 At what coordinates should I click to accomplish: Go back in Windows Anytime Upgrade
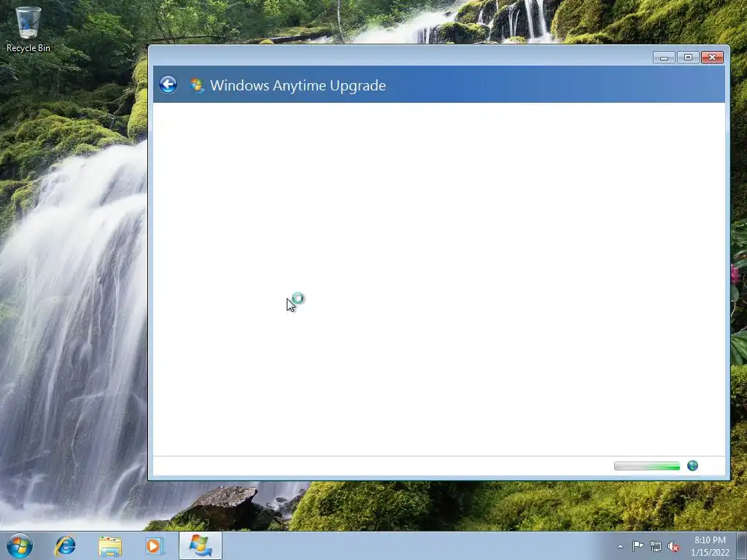[168, 85]
